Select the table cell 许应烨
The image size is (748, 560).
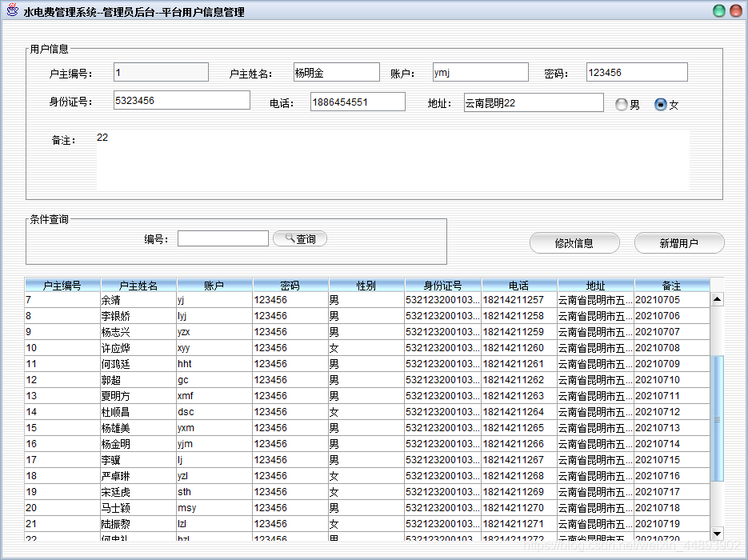[138, 348]
